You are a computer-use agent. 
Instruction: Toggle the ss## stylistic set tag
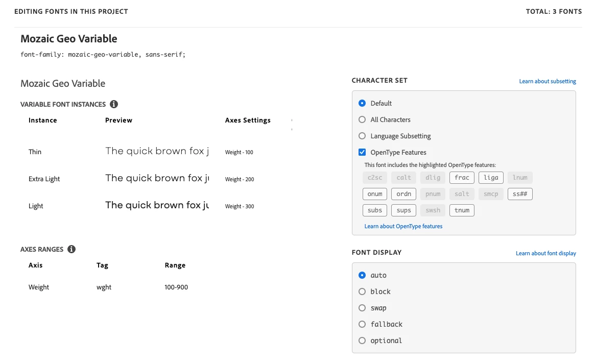(x=520, y=194)
